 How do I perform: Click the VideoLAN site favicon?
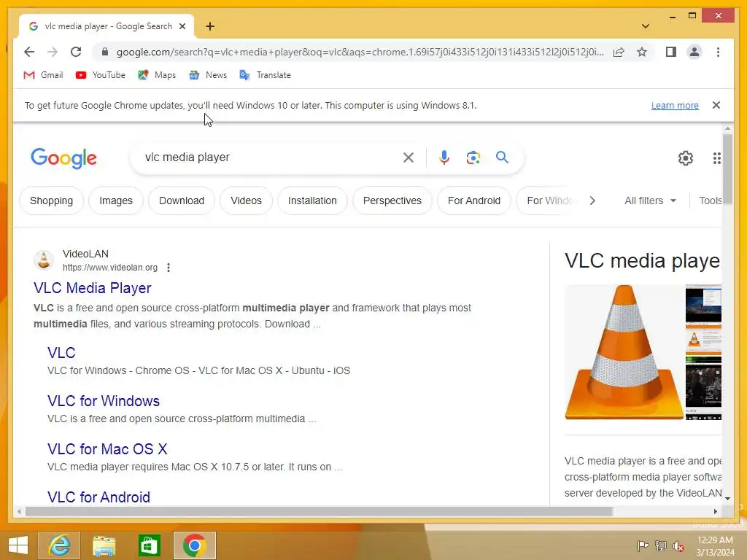coord(43,260)
